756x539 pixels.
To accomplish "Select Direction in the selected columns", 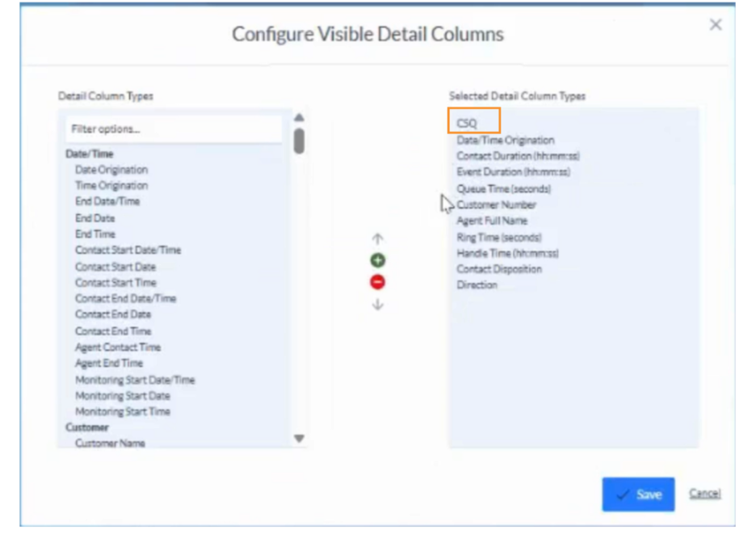I will 477,285.
